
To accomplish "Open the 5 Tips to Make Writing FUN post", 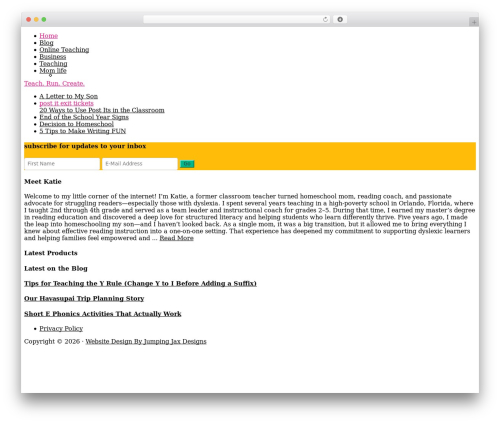I will 83,131.
